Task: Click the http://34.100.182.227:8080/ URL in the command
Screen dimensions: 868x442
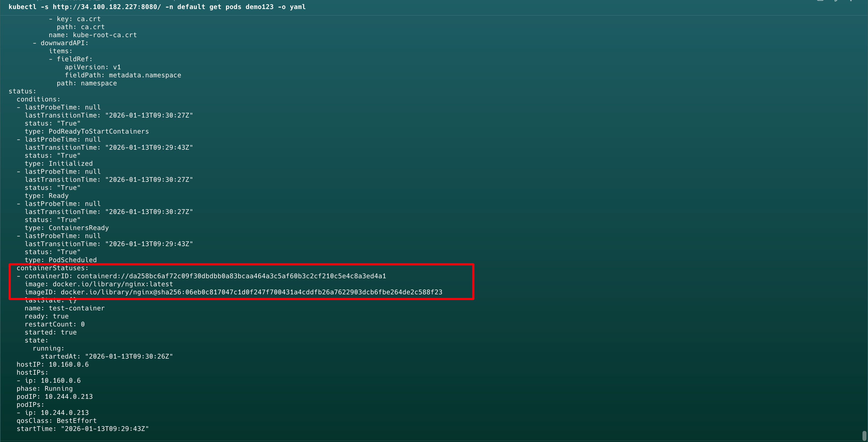Action: (107, 7)
